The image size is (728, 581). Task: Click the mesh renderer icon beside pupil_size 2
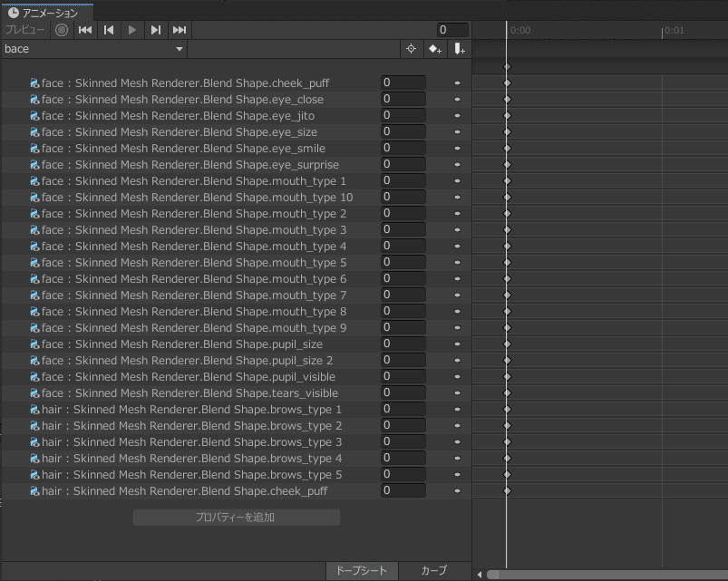click(x=34, y=360)
